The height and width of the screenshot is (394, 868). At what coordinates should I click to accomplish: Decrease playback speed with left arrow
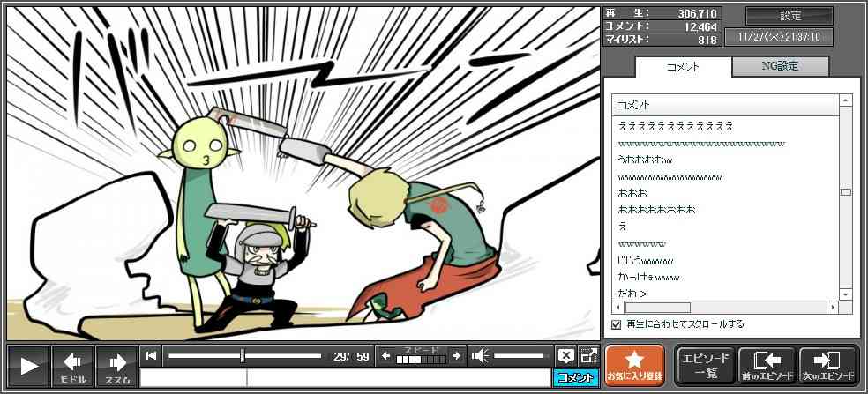pos(385,356)
